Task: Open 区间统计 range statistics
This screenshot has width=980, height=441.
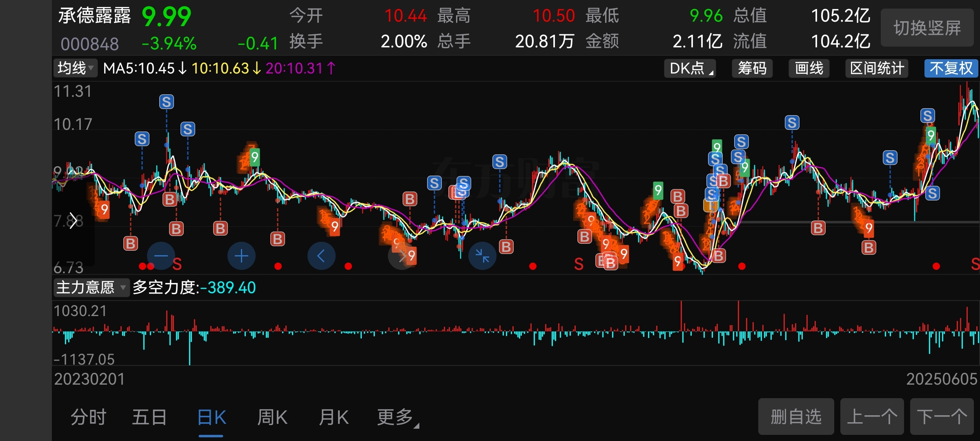Action: [x=877, y=68]
